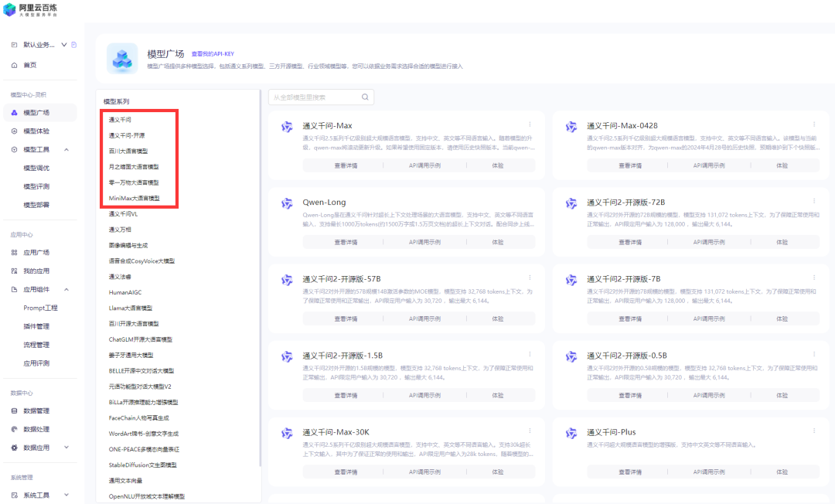Select 月之暗面大语言模型 in the series list
This screenshot has height=504, width=835.
pyautogui.click(x=134, y=166)
